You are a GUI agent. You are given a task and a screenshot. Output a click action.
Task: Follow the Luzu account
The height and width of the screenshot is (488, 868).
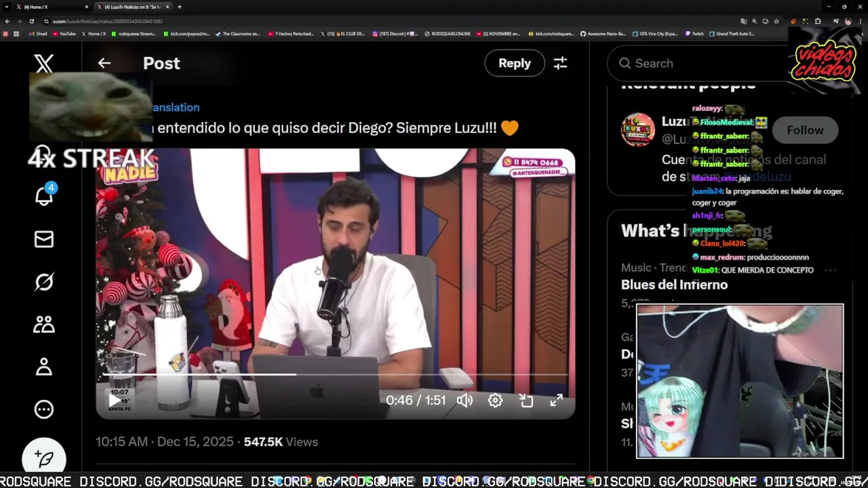[x=805, y=130]
